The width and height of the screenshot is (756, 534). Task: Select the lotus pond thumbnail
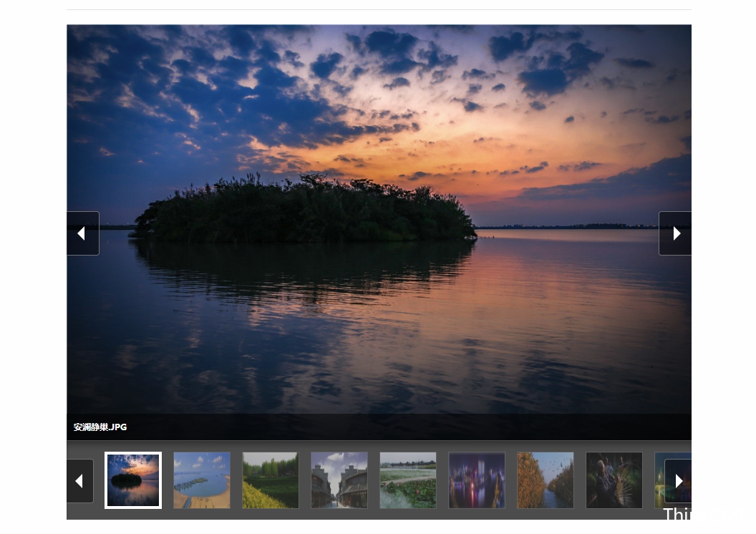coord(408,480)
